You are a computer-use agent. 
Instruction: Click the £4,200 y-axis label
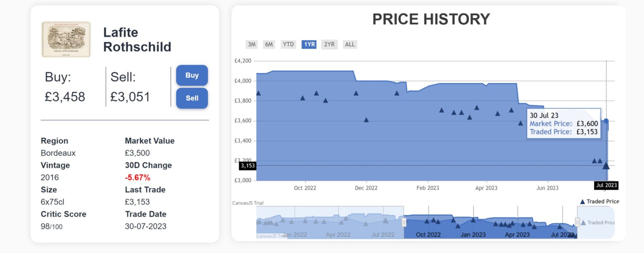[243, 61]
